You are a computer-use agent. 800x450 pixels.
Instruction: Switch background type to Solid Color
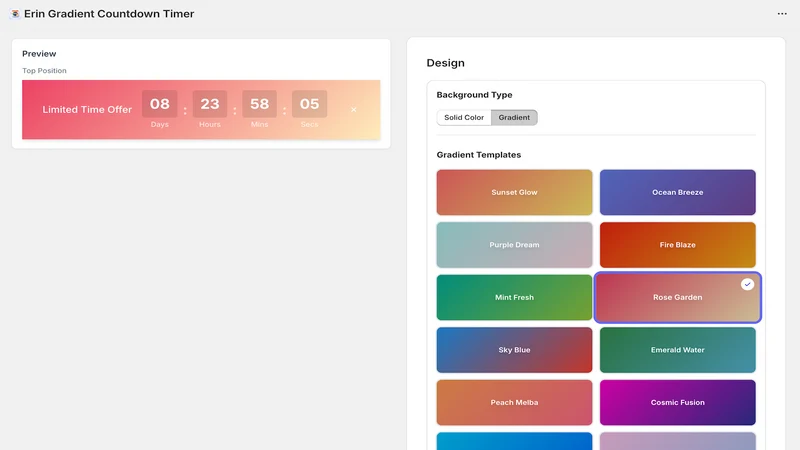point(464,117)
